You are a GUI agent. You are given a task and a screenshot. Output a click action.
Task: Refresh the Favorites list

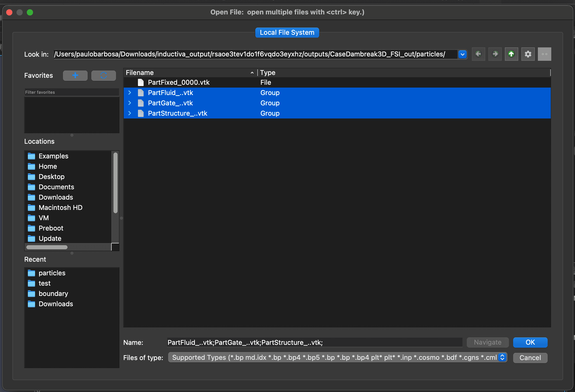[103, 75]
